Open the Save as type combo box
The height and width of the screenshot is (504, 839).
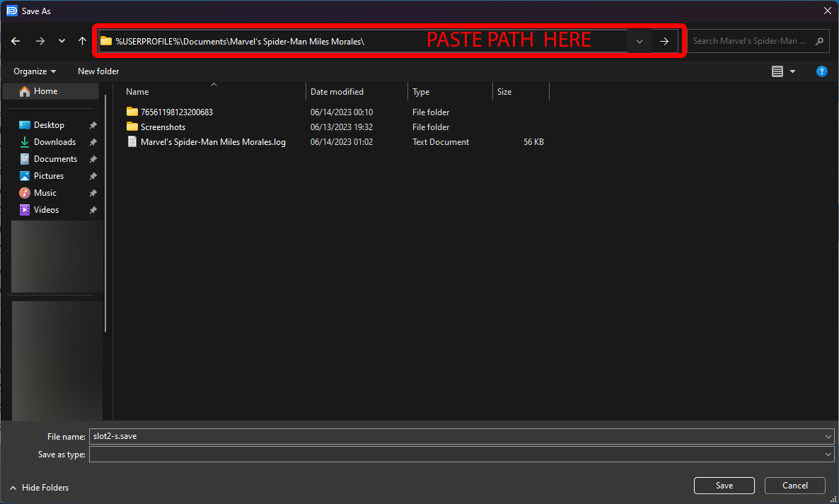pos(462,455)
